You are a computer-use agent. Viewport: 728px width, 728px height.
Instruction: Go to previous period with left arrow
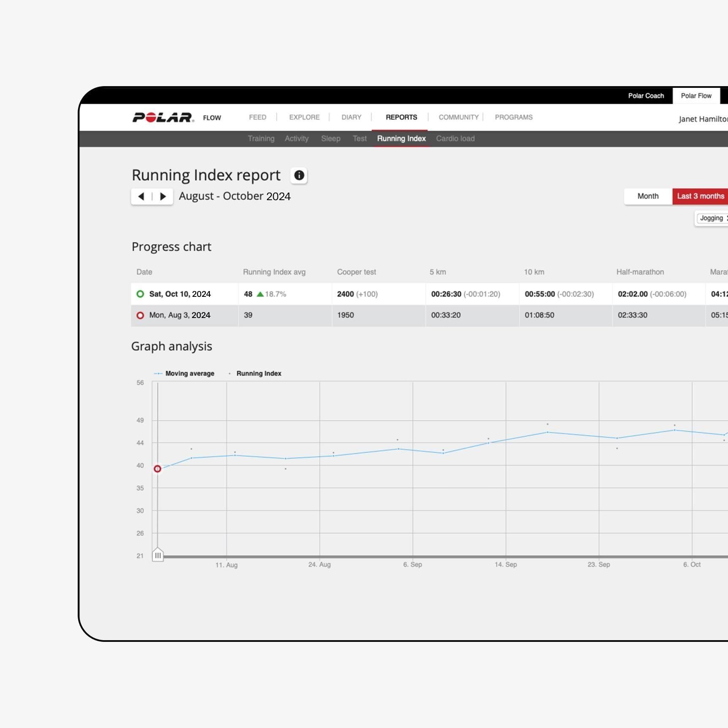141,196
